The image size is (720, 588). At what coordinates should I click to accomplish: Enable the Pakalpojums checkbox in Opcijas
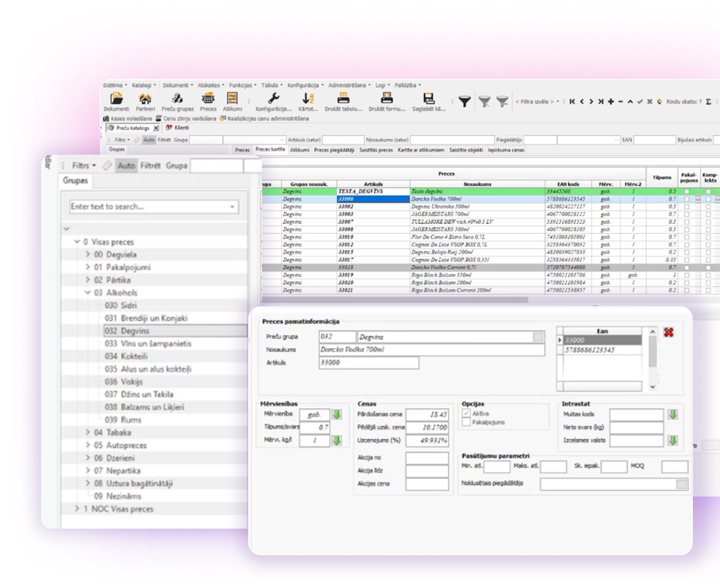[x=467, y=422]
